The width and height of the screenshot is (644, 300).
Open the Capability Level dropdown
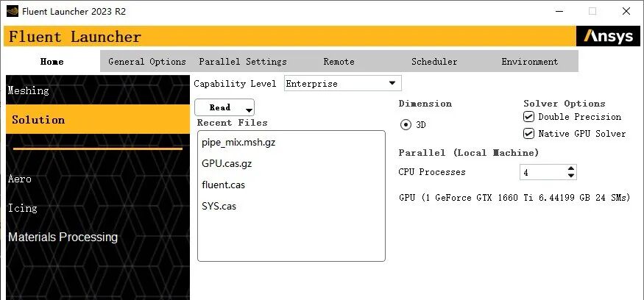pos(342,83)
